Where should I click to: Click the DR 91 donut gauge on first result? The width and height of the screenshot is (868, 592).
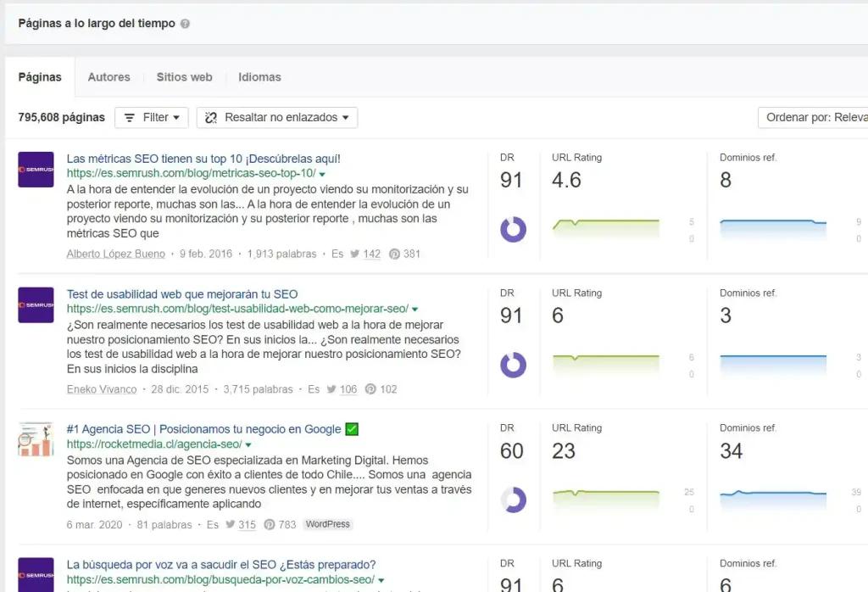pos(512,229)
